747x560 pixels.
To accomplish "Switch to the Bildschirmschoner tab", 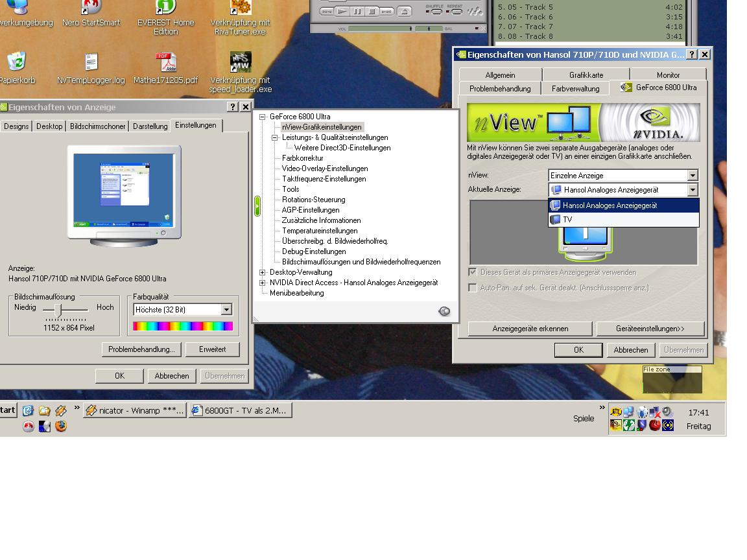I will [x=98, y=126].
